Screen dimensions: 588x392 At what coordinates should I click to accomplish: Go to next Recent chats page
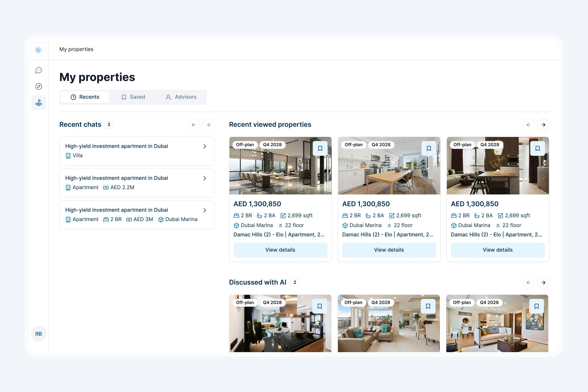[x=208, y=125]
